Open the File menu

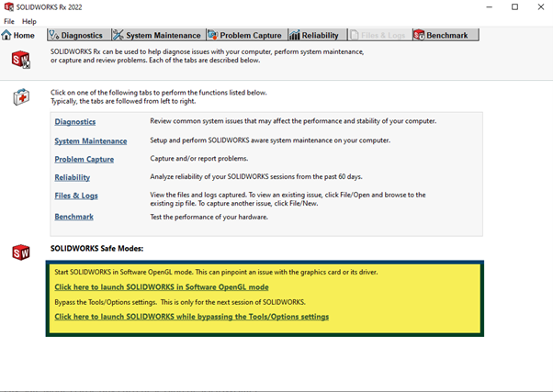click(9, 21)
